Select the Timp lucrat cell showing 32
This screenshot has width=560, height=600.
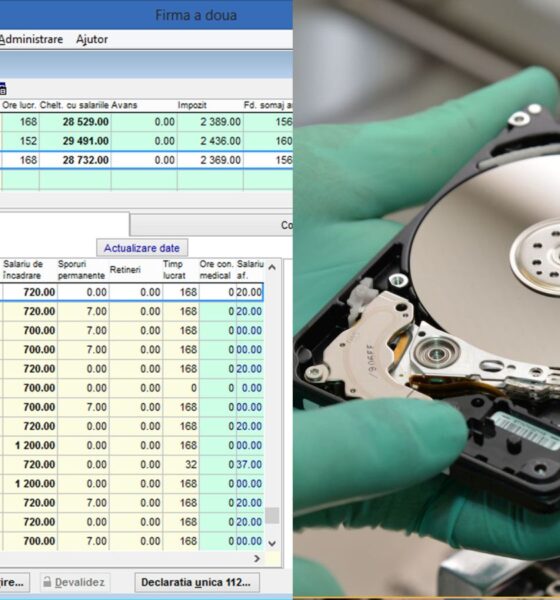pyautogui.click(x=181, y=464)
